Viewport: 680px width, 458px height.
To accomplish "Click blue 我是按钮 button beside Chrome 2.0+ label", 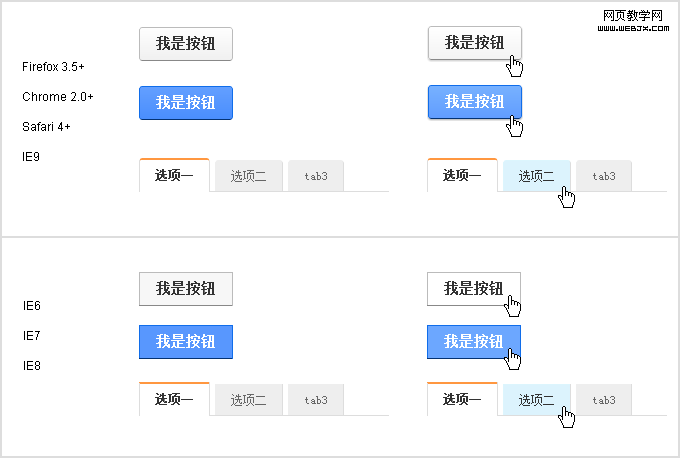I will pos(185,103).
